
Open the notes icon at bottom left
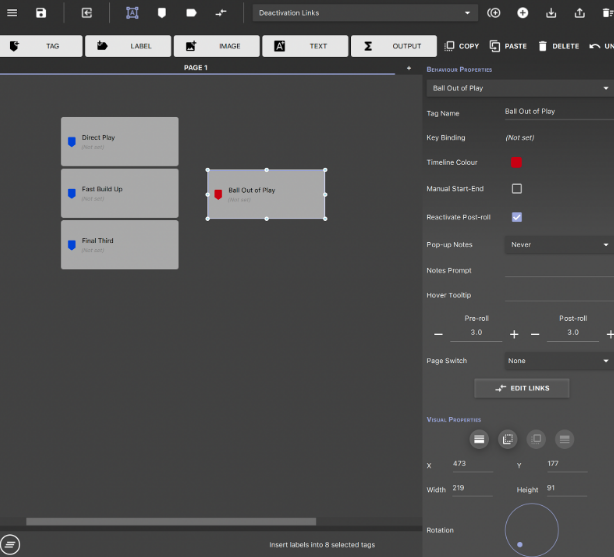(10, 544)
